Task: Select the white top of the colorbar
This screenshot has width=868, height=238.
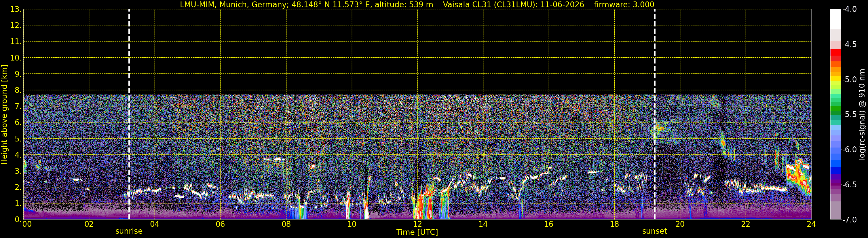Action: pyautogui.click(x=836, y=19)
